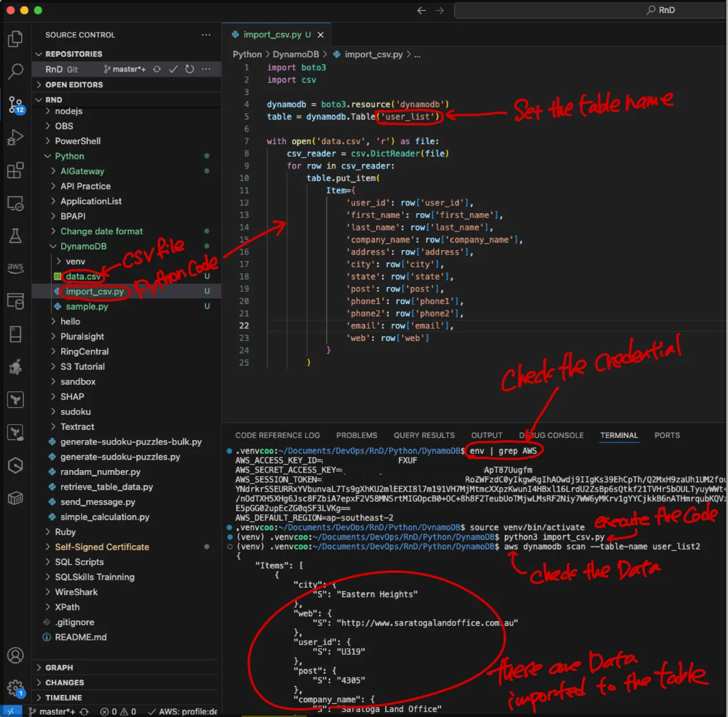Open the Manage settings gear icon

click(x=15, y=688)
